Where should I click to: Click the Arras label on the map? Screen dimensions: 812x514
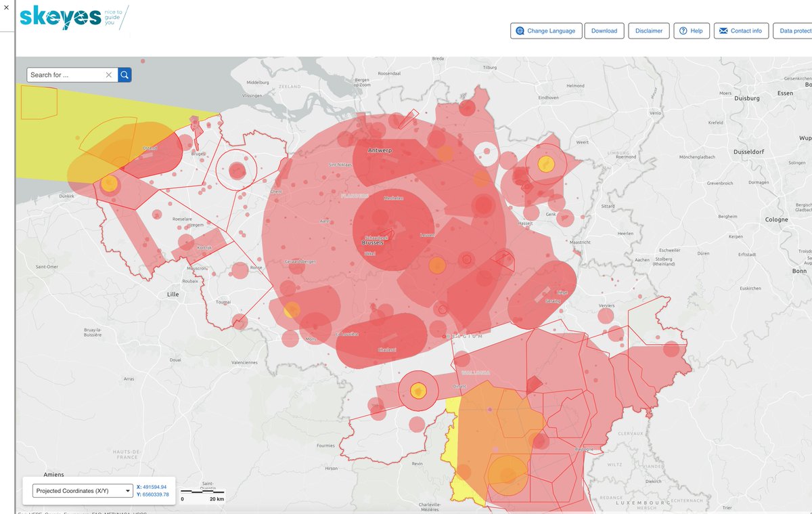pos(129,379)
